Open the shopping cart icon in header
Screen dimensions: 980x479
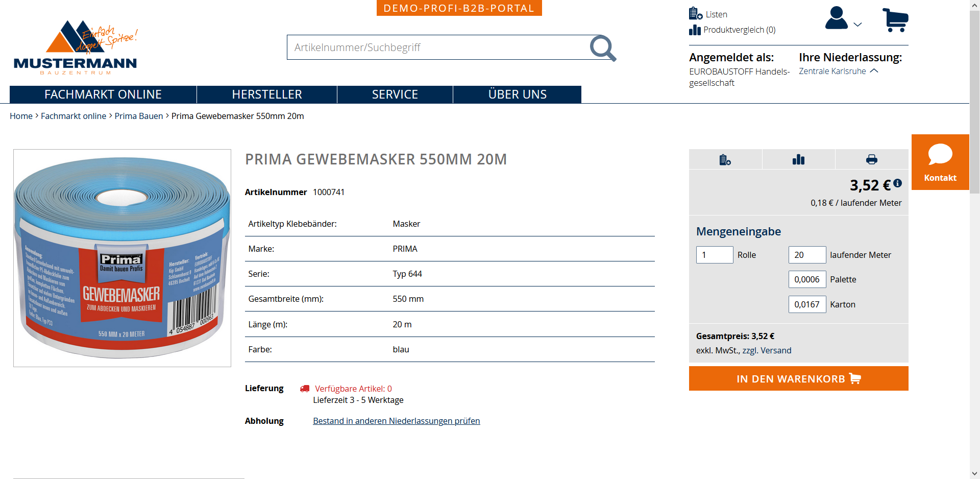895,20
